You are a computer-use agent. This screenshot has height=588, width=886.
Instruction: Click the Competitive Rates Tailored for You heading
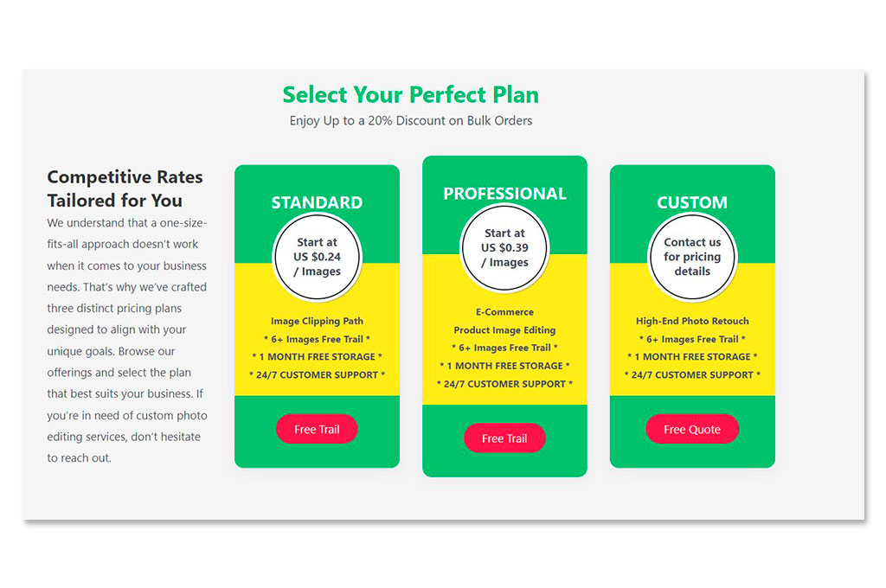pyautogui.click(x=125, y=189)
